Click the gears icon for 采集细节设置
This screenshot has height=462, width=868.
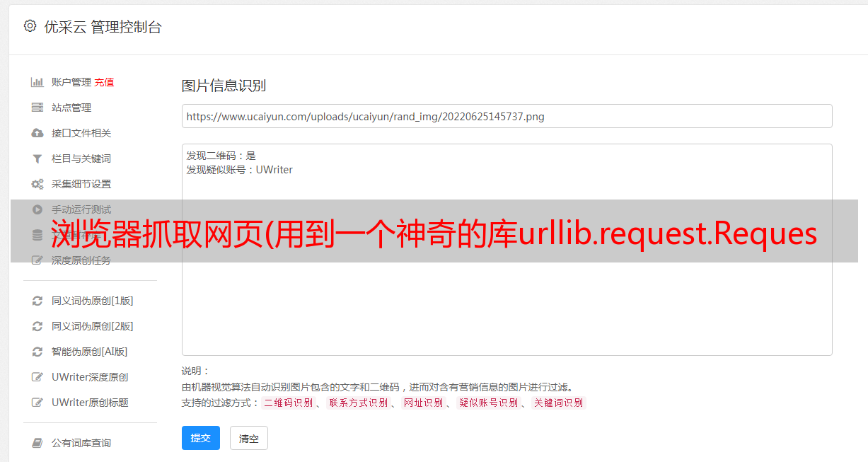coord(37,184)
